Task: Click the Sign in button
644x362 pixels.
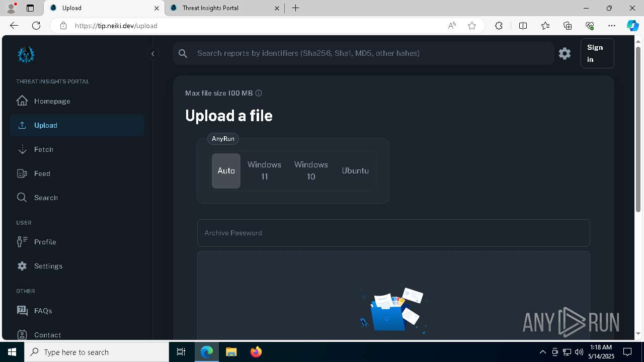Action: (x=597, y=53)
